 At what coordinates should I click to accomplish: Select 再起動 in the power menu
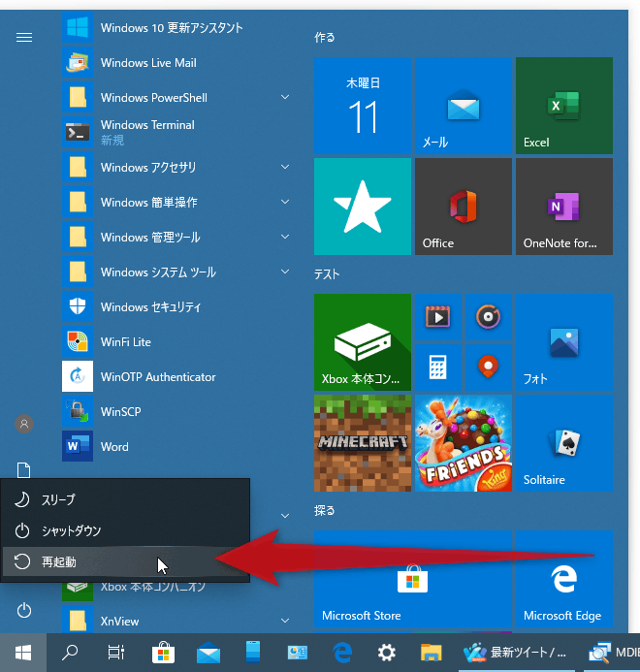(125, 561)
